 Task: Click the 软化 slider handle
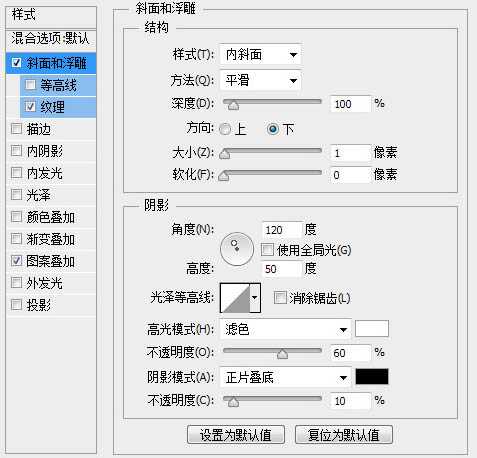(x=223, y=176)
